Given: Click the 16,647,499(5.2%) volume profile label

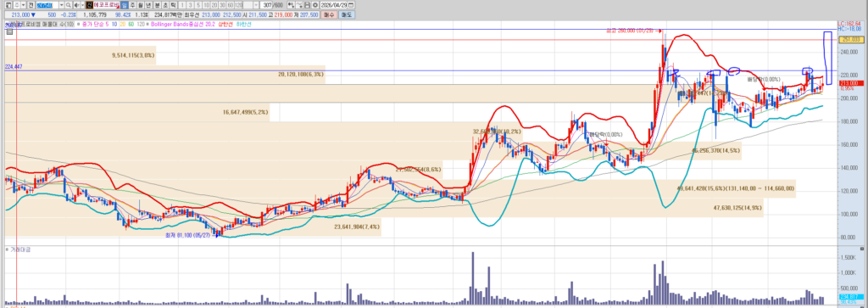Looking at the screenshot, I should pyautogui.click(x=246, y=112).
